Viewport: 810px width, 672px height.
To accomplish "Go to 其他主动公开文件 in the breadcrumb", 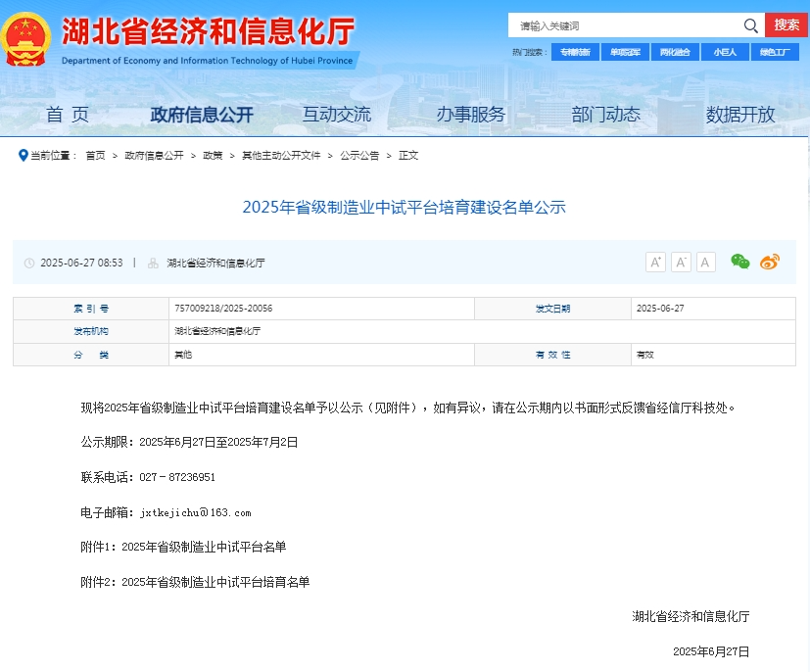I will 281,156.
